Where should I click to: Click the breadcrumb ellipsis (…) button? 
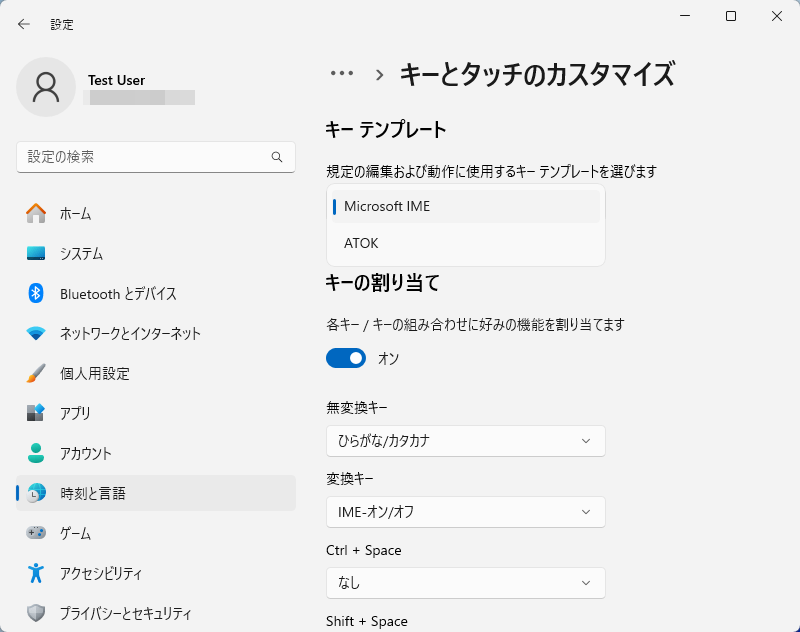342,73
